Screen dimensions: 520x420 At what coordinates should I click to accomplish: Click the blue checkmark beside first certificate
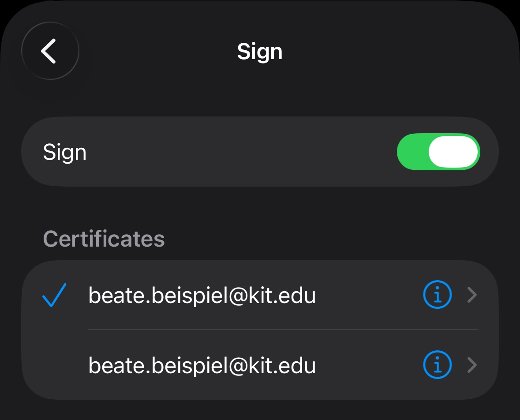[54, 295]
